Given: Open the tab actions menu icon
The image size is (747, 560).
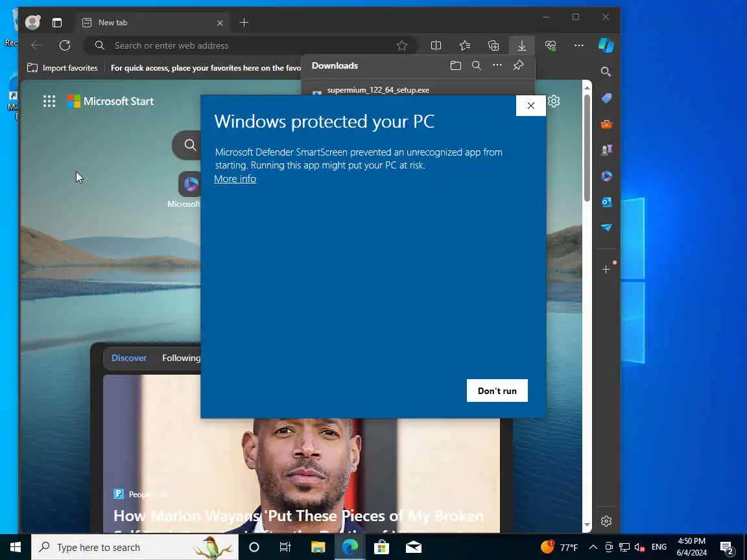Looking at the screenshot, I should 57,23.
